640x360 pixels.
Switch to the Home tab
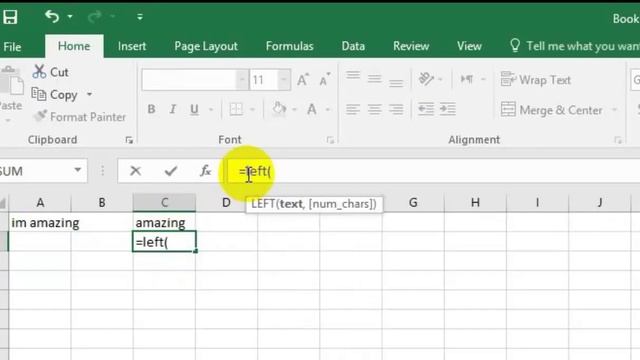(x=74, y=46)
